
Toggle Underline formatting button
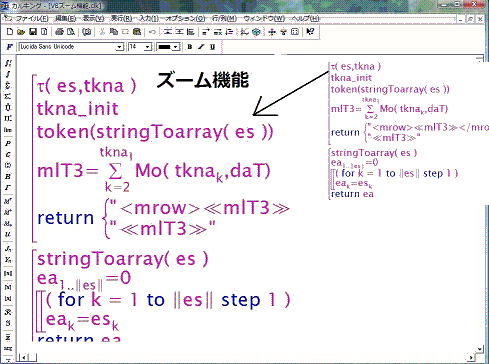pyautogui.click(x=212, y=47)
